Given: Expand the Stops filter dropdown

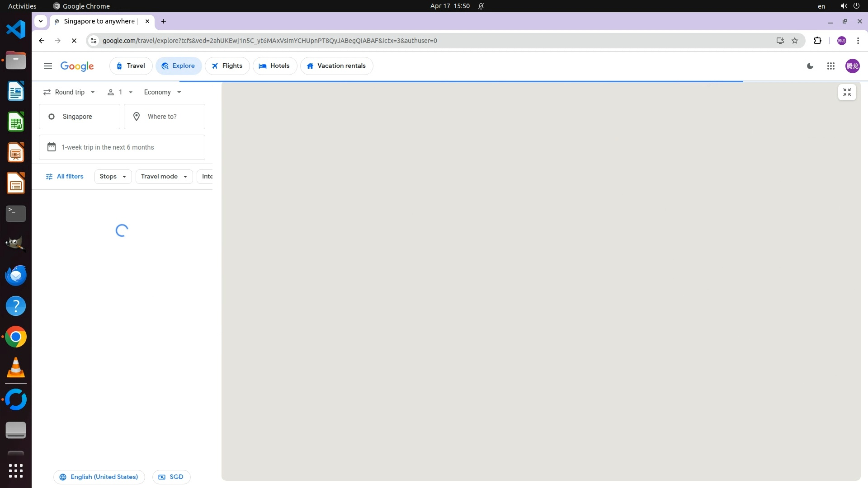Looking at the screenshot, I should pos(113,177).
